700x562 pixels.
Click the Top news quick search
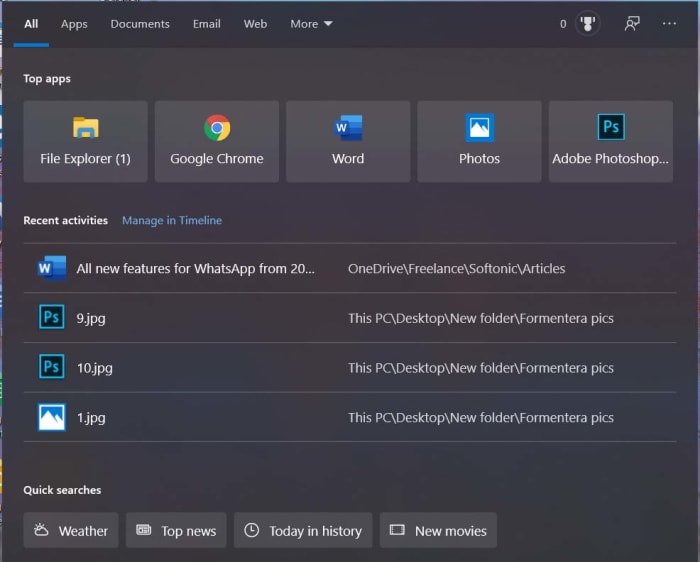coord(177,531)
